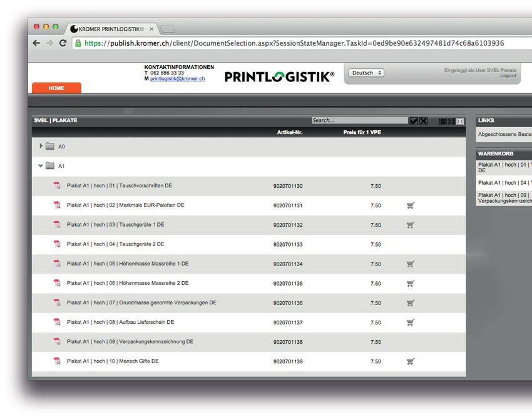Click the browser address bar URL

(294, 43)
